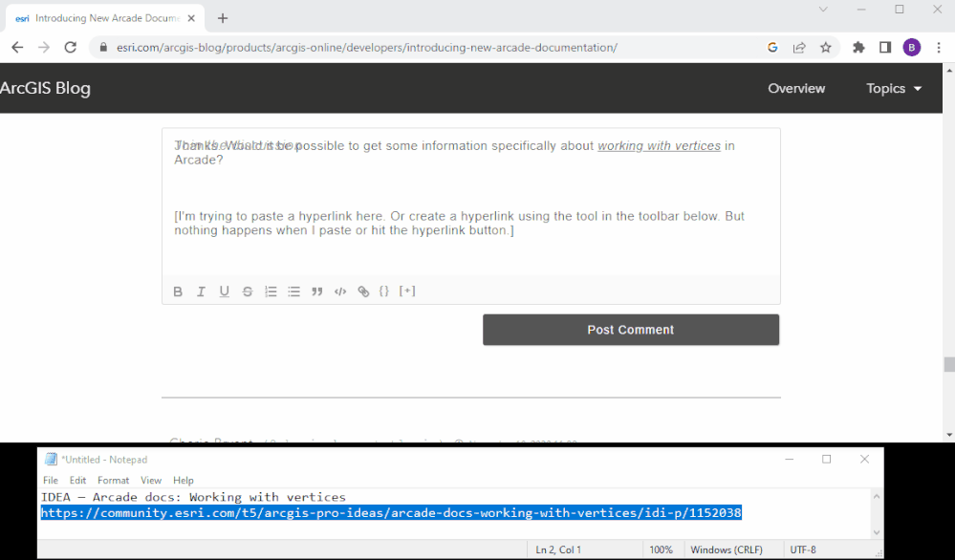Image resolution: width=955 pixels, height=560 pixels.
Task: Open the Topics dropdown in the ArcGIS Blog header
Action: click(893, 88)
